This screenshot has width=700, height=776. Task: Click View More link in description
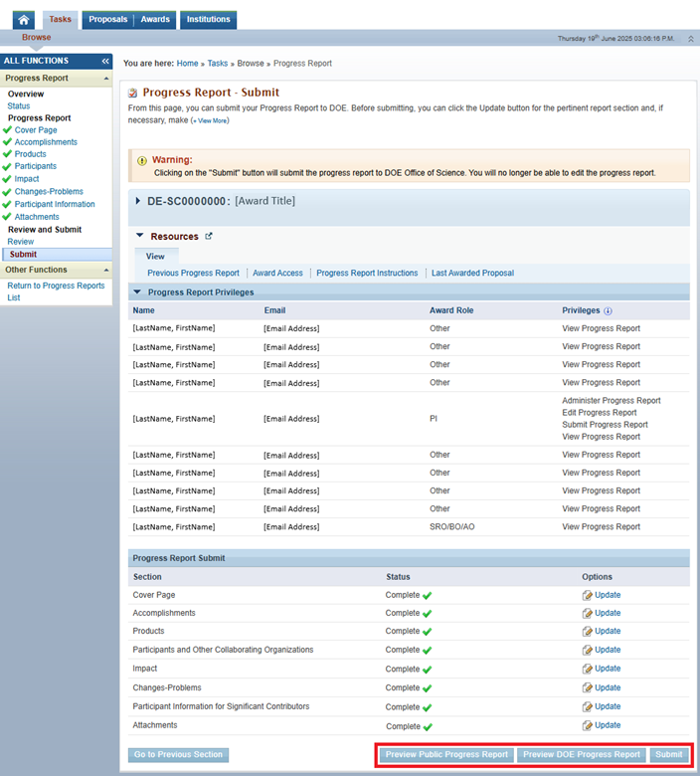coord(210,120)
